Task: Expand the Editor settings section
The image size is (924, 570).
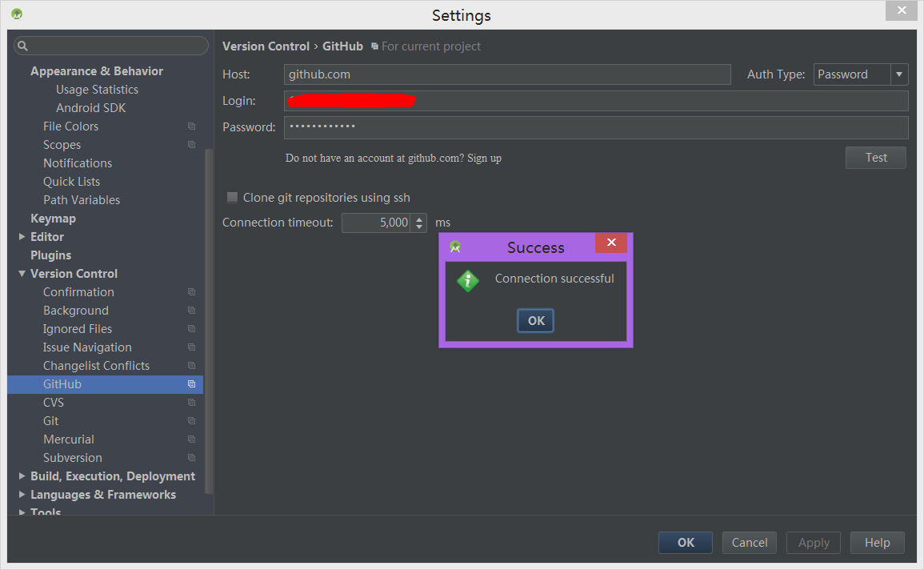Action: point(22,236)
